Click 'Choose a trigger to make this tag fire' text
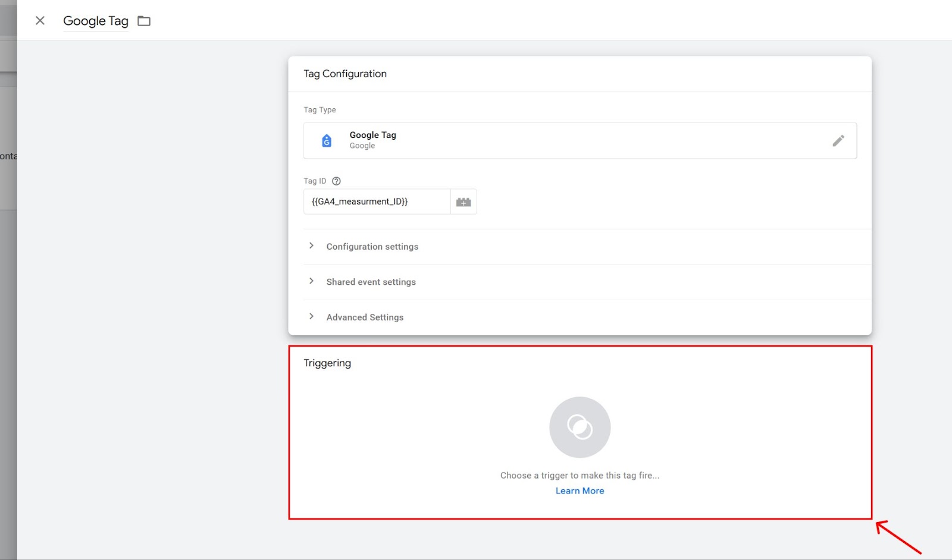952x560 pixels. pos(580,476)
